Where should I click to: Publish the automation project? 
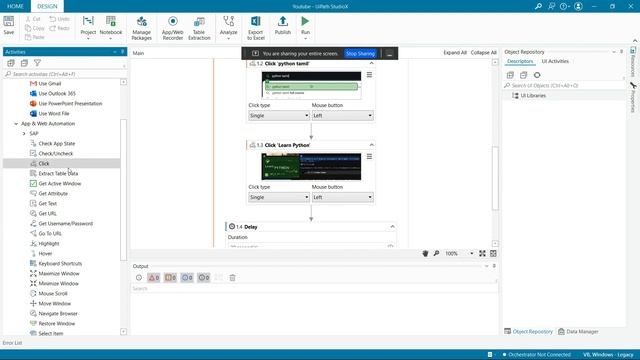(x=282, y=25)
